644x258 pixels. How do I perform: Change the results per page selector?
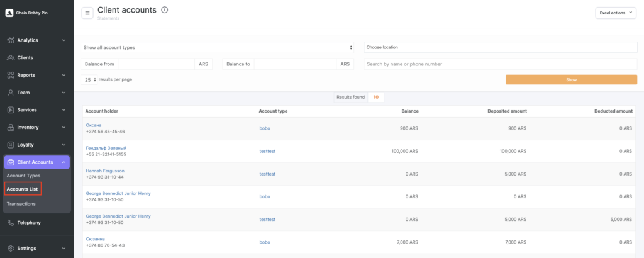[88, 80]
